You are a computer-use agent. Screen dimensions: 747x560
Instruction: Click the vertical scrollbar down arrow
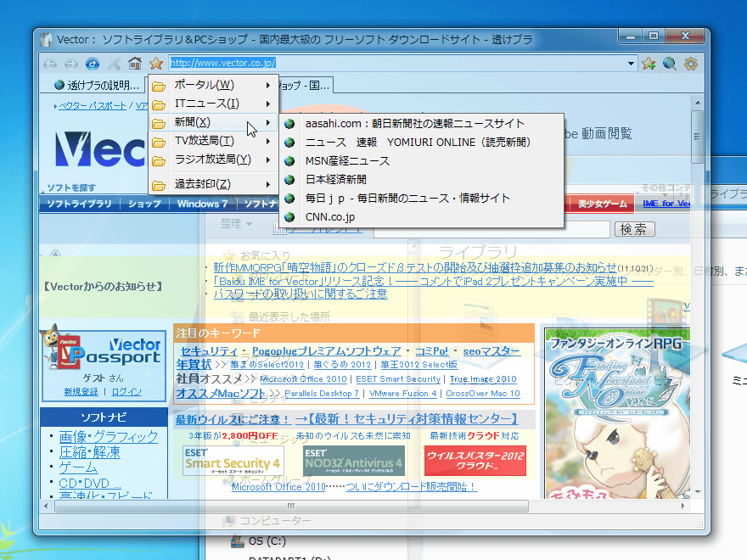[x=698, y=492]
